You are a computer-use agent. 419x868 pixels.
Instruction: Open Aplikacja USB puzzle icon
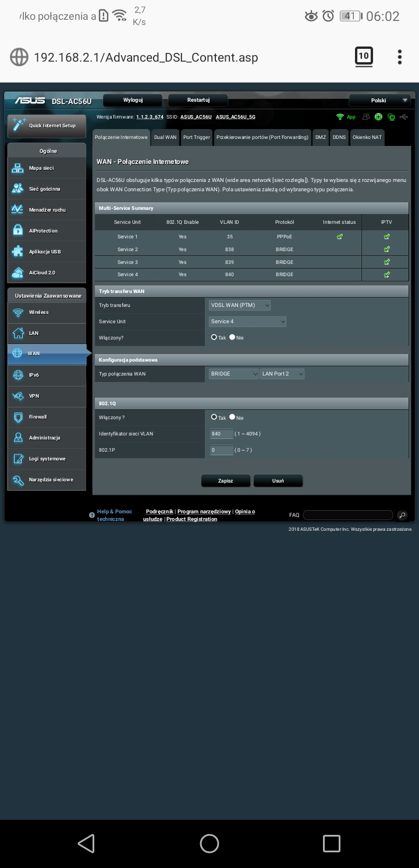coord(17,252)
